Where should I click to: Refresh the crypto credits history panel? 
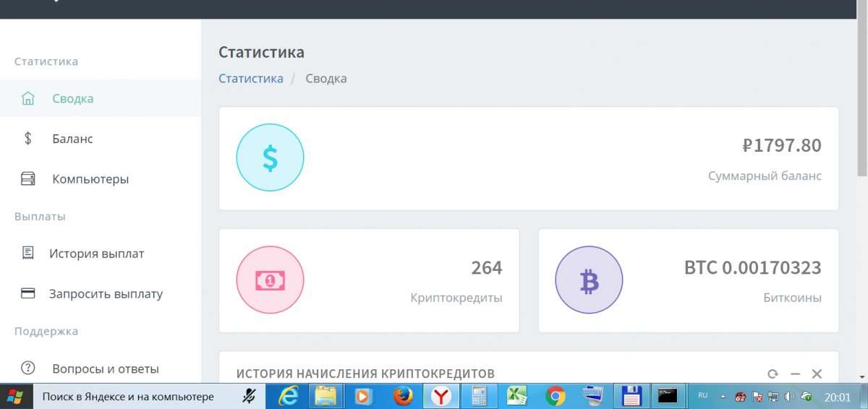click(x=773, y=374)
